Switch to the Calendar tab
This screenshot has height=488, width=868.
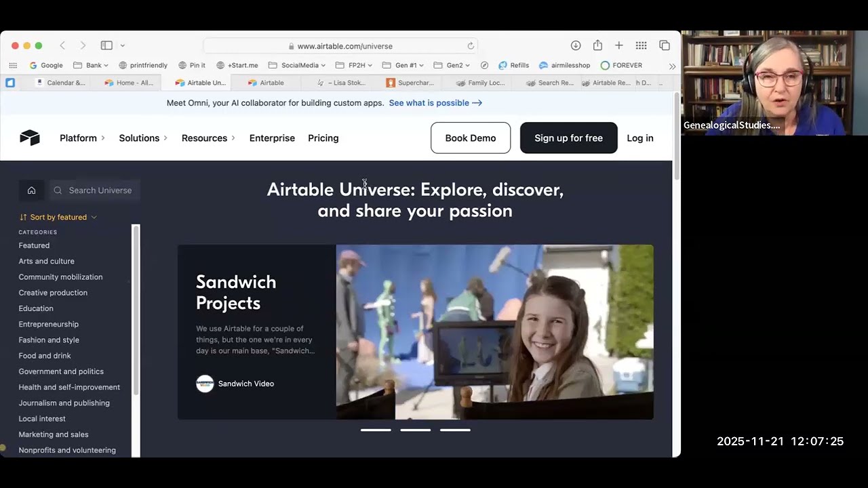tap(60, 83)
